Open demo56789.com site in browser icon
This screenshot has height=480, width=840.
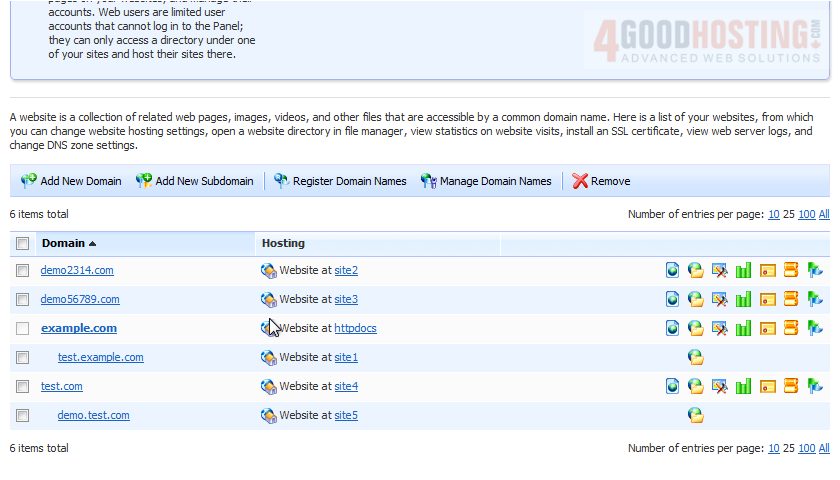(673, 299)
